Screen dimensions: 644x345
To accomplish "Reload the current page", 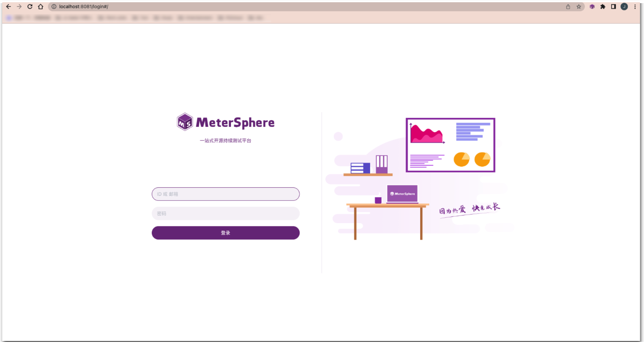I will tap(30, 7).
